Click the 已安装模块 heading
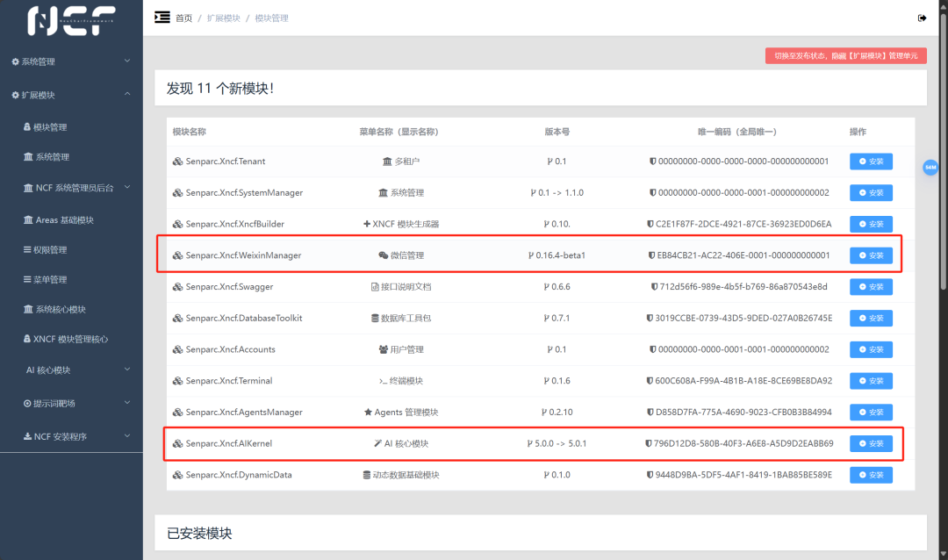 tap(199, 534)
